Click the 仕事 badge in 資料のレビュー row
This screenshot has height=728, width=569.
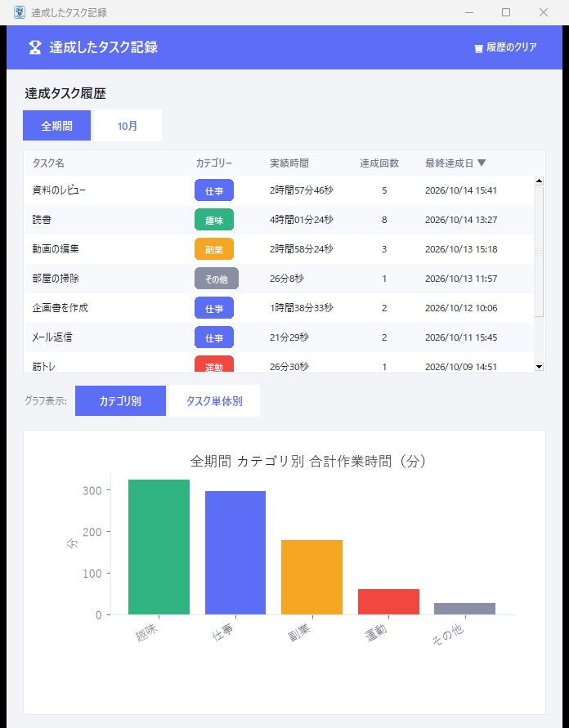(x=214, y=190)
